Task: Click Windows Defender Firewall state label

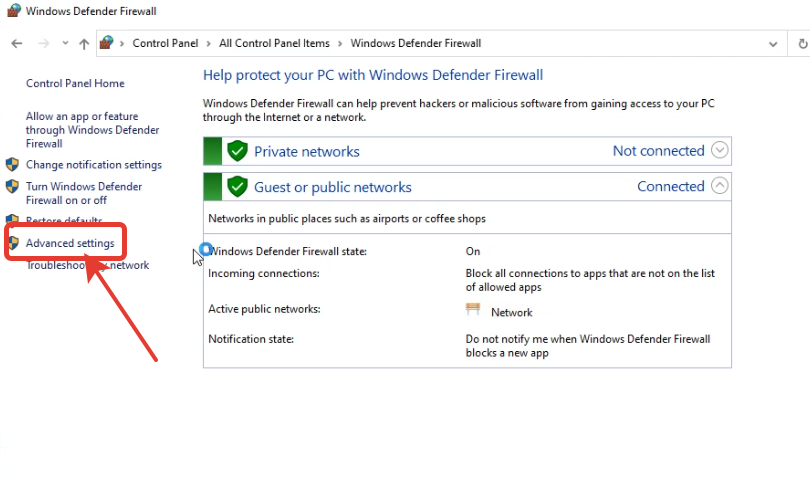Action: pyautogui.click(x=287, y=251)
